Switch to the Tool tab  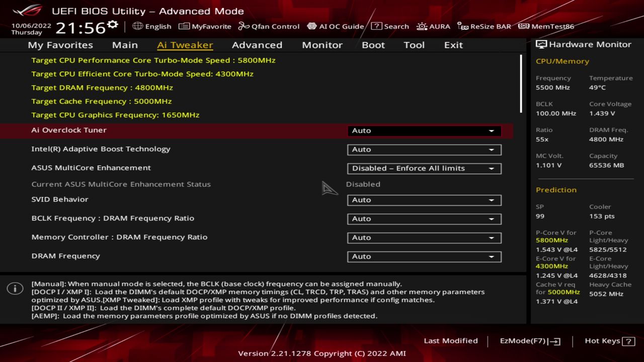(x=414, y=45)
